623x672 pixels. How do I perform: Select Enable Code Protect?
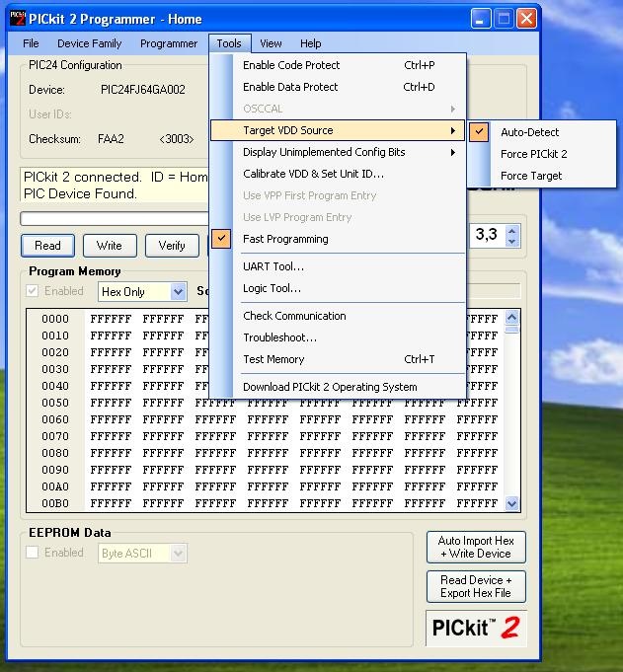click(x=338, y=65)
